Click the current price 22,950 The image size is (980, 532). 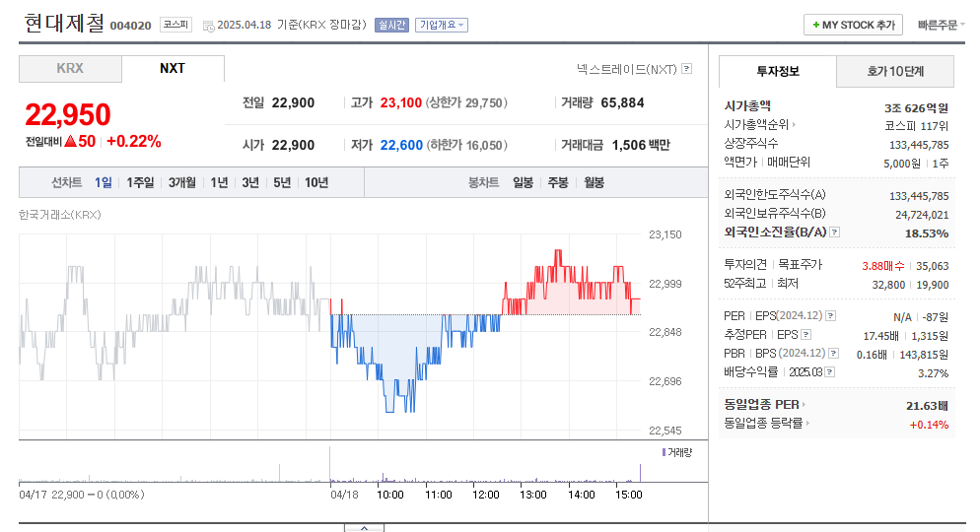click(68, 115)
